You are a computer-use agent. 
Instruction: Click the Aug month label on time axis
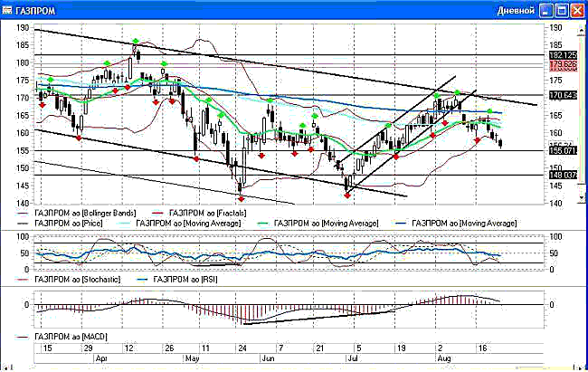tap(444, 358)
